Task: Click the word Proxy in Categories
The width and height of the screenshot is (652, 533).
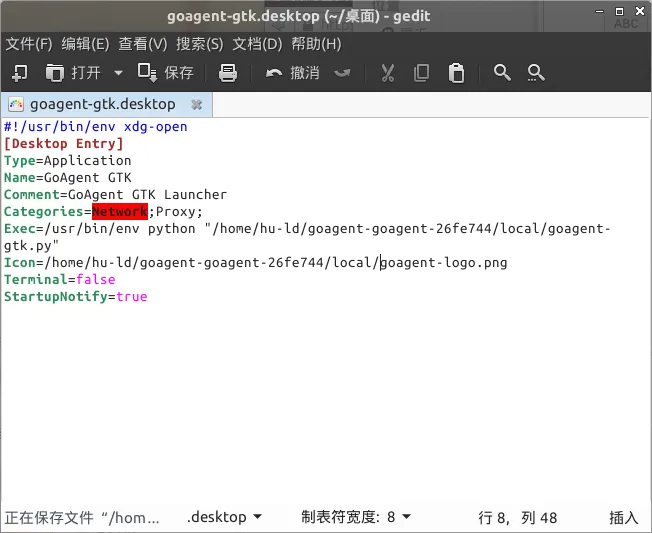Action: tap(175, 212)
